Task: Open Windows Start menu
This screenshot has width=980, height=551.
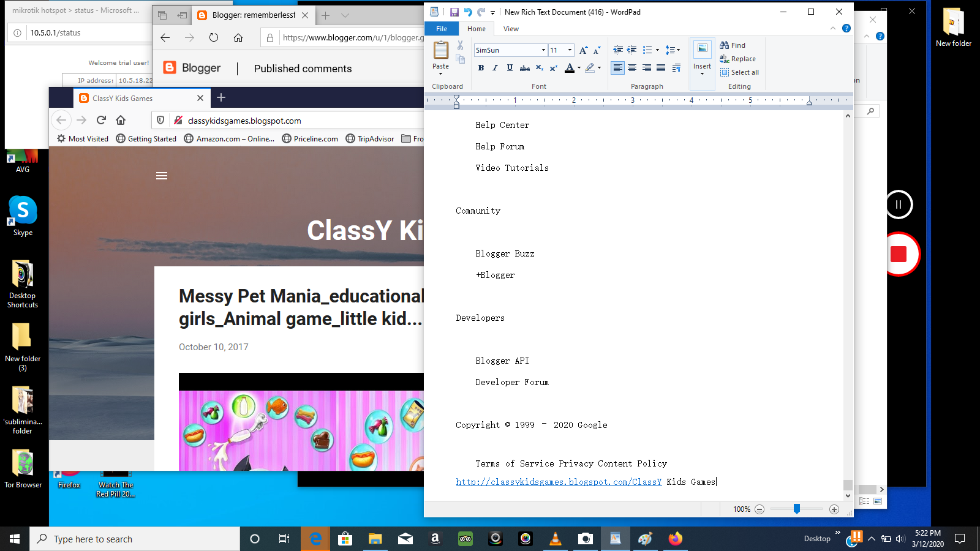Action: [15, 539]
